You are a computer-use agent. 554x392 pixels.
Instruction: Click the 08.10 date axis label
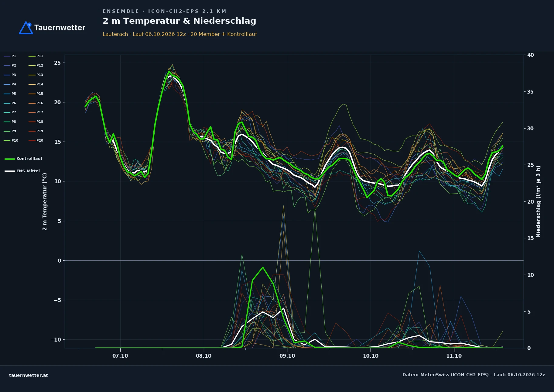(204, 356)
